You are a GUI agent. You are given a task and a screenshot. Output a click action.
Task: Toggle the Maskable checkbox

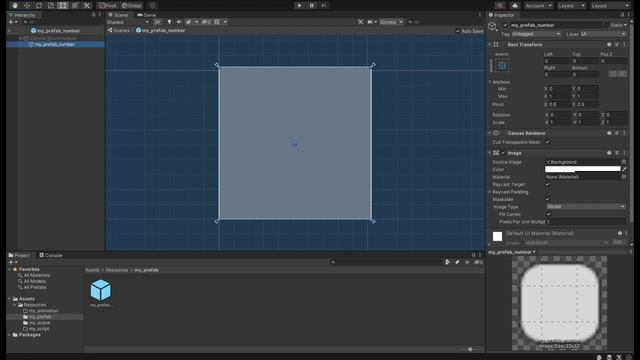[547, 199]
